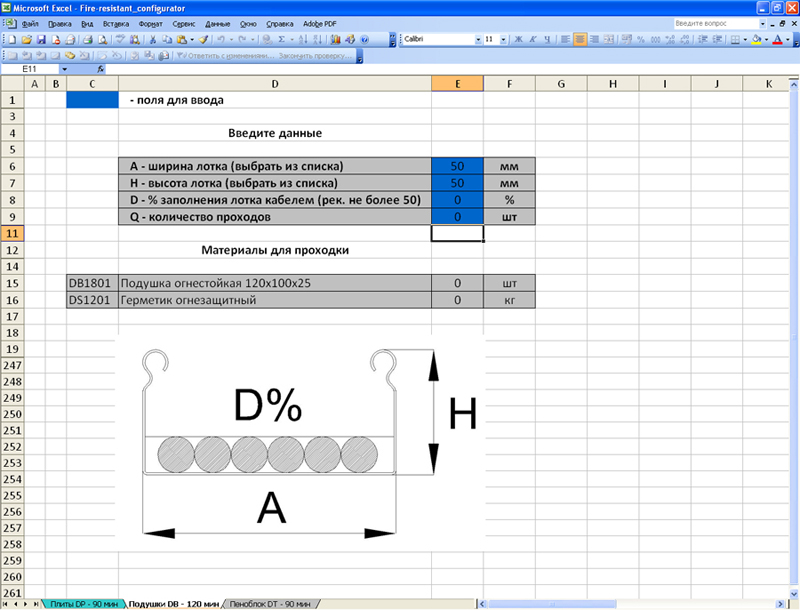Click the AutoSum sigma icon

[281, 39]
